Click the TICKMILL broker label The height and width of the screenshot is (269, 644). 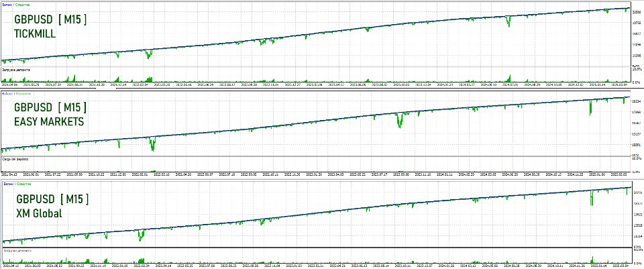point(35,34)
